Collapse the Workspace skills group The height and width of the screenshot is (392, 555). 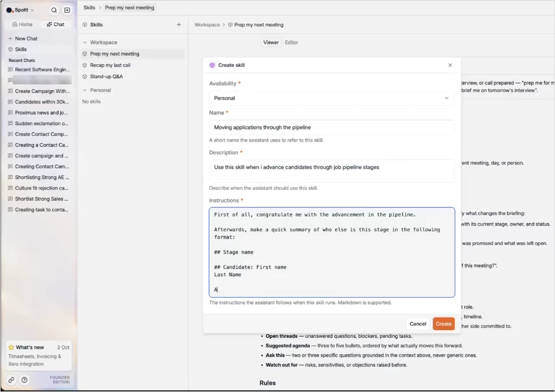click(x=84, y=42)
